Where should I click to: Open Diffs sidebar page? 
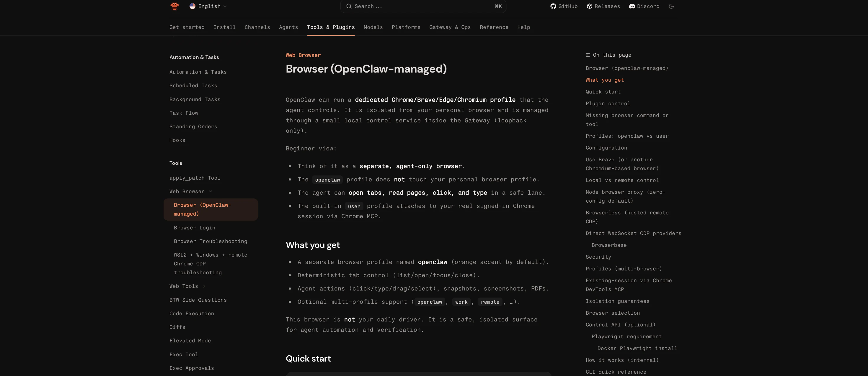coord(177,327)
